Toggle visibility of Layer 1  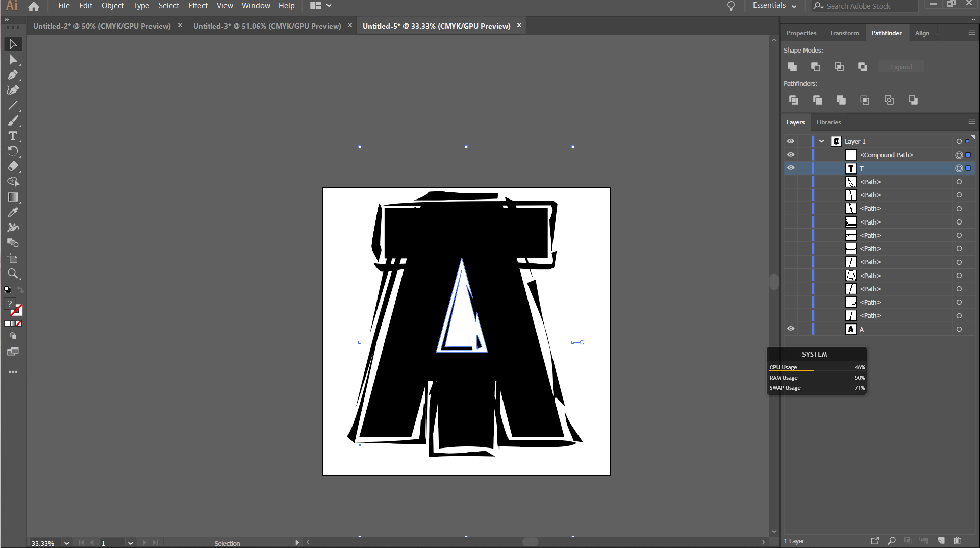[791, 141]
